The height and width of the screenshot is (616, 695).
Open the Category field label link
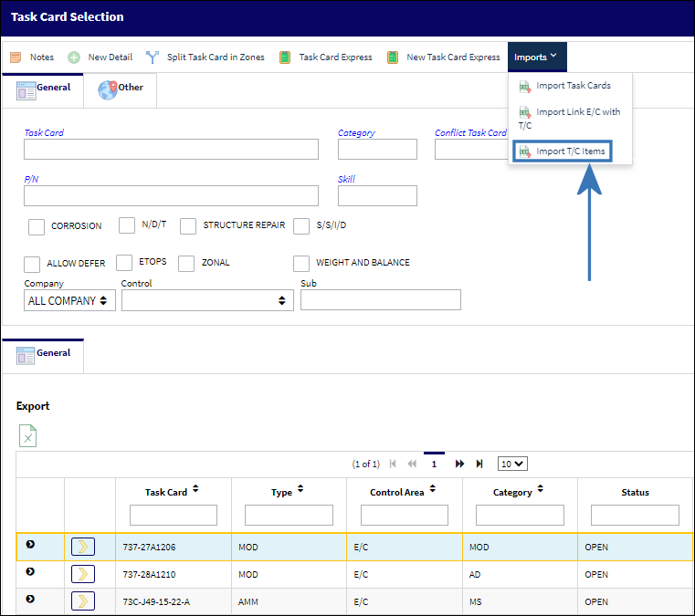[356, 133]
